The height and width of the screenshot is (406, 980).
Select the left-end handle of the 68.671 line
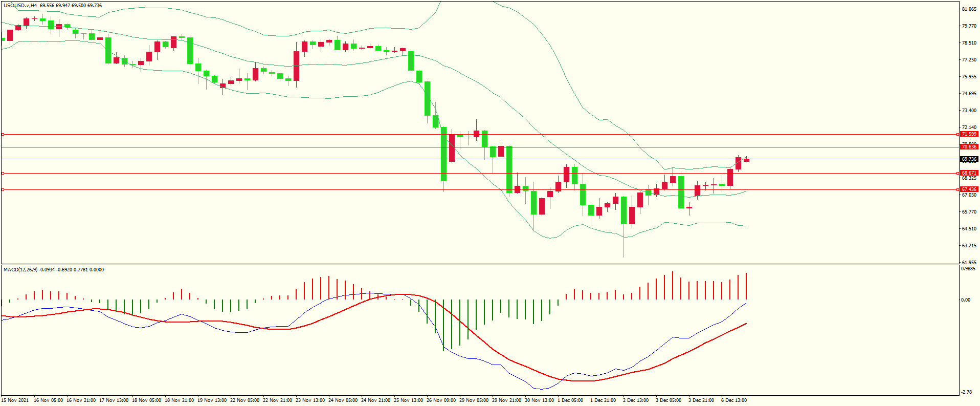[3, 173]
